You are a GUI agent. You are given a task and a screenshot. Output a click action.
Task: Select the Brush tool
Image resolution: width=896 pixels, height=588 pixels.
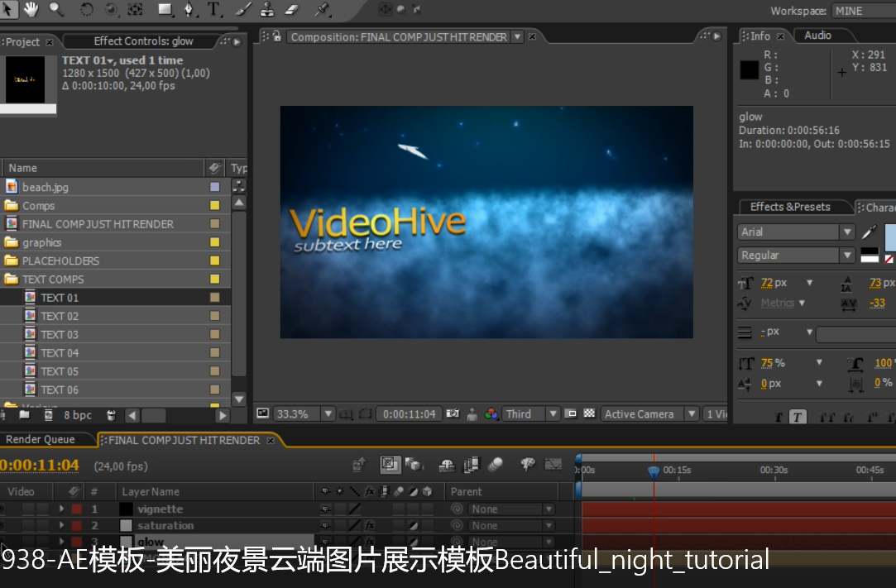pos(243,9)
